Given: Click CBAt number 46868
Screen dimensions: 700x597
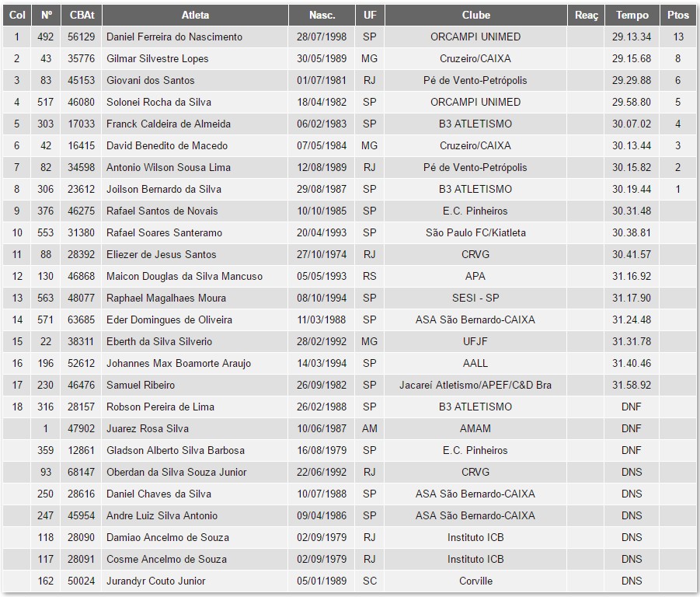Looking at the screenshot, I should [x=81, y=276].
